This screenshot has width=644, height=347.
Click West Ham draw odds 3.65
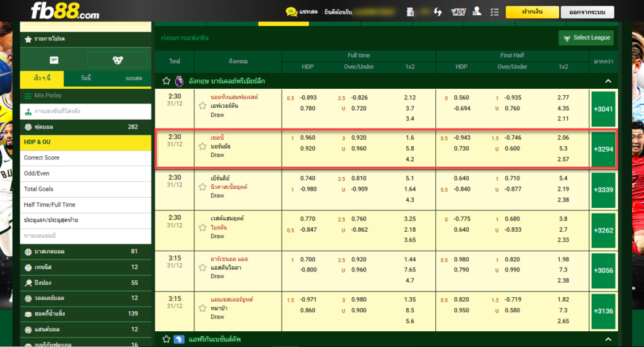[410, 240]
